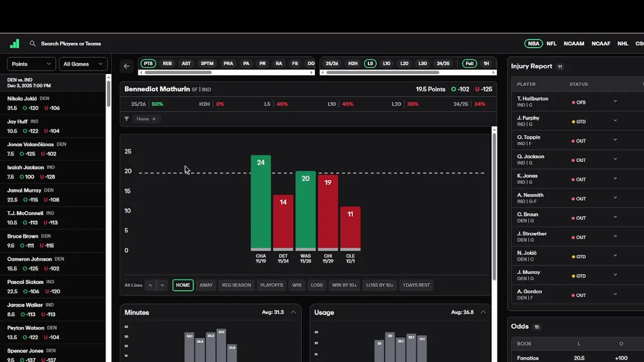Image resolution: width=644 pixels, height=362 pixels.
Task: Switch to the NBA league tab
Action: (x=533, y=44)
